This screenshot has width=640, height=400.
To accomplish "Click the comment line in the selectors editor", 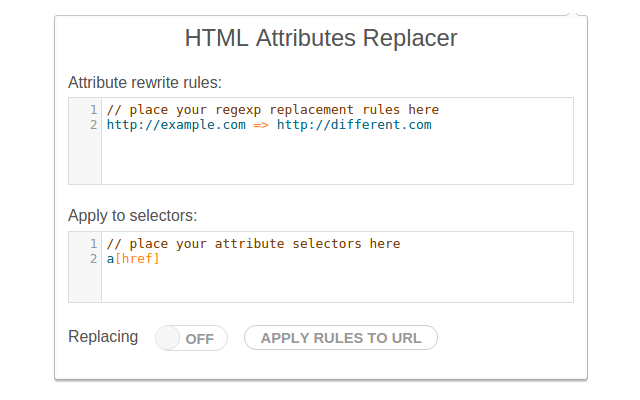I will click(253, 244).
